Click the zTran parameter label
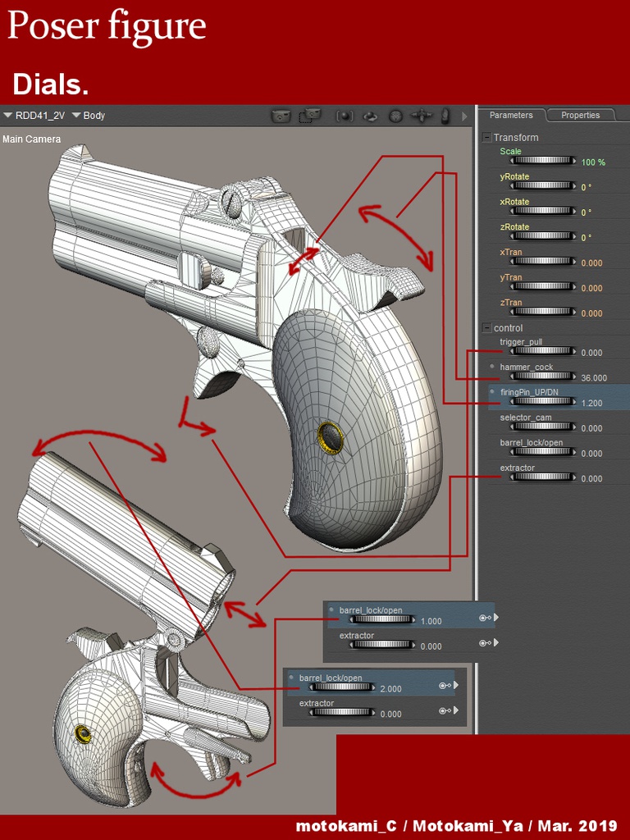Viewport: 630px width, 840px height. 510,302
